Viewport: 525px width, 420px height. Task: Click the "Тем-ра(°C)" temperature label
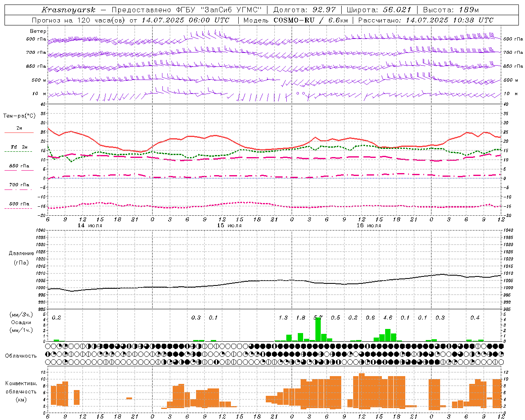point(19,116)
